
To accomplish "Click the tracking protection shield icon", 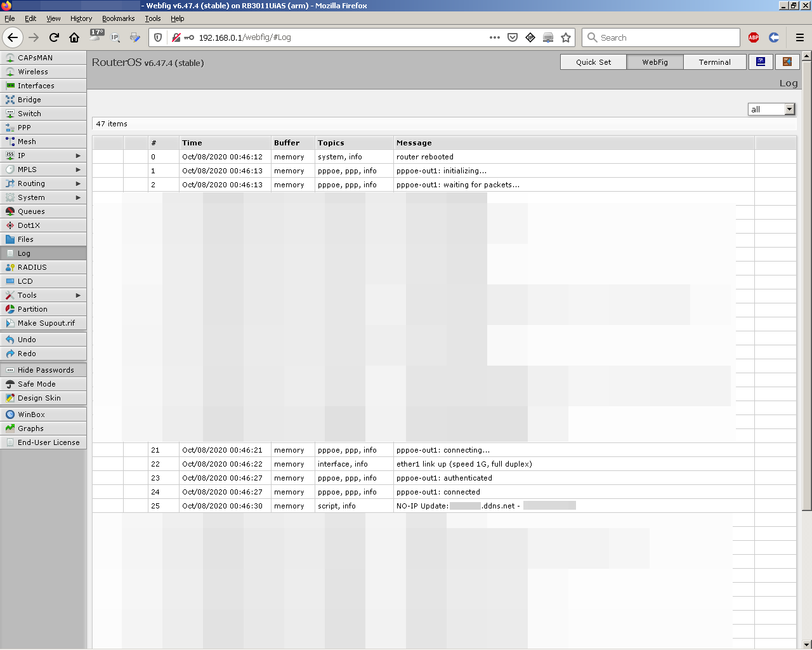I will [x=158, y=37].
